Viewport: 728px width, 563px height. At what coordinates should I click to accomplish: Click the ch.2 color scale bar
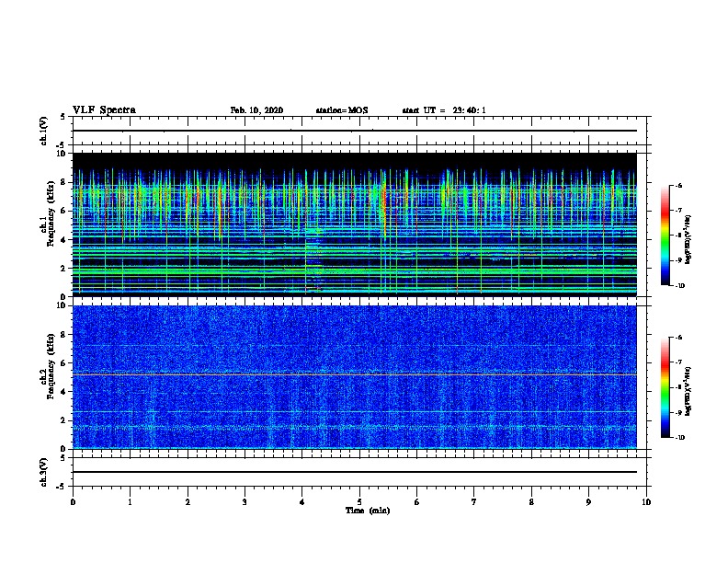(665, 387)
